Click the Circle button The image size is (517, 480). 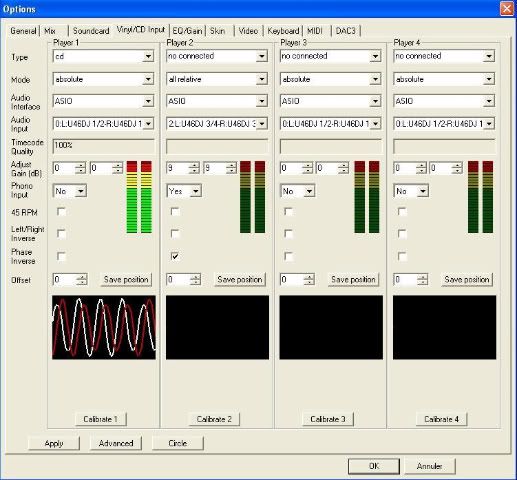pos(178,443)
